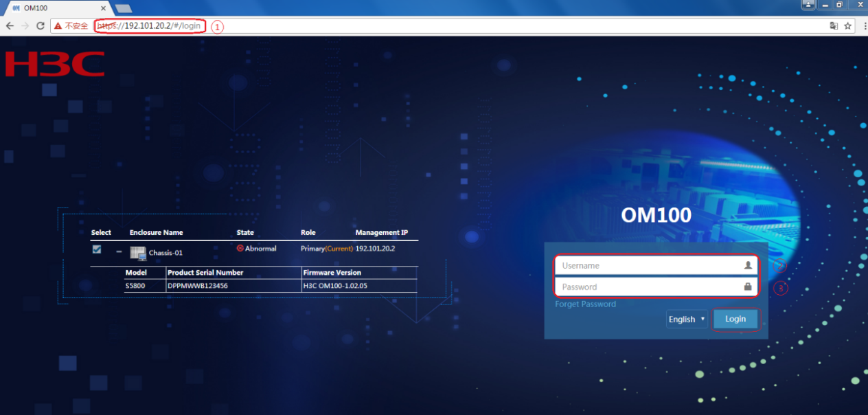The image size is (868, 415).
Task: Click the Enclosure Name column header
Action: click(157, 232)
